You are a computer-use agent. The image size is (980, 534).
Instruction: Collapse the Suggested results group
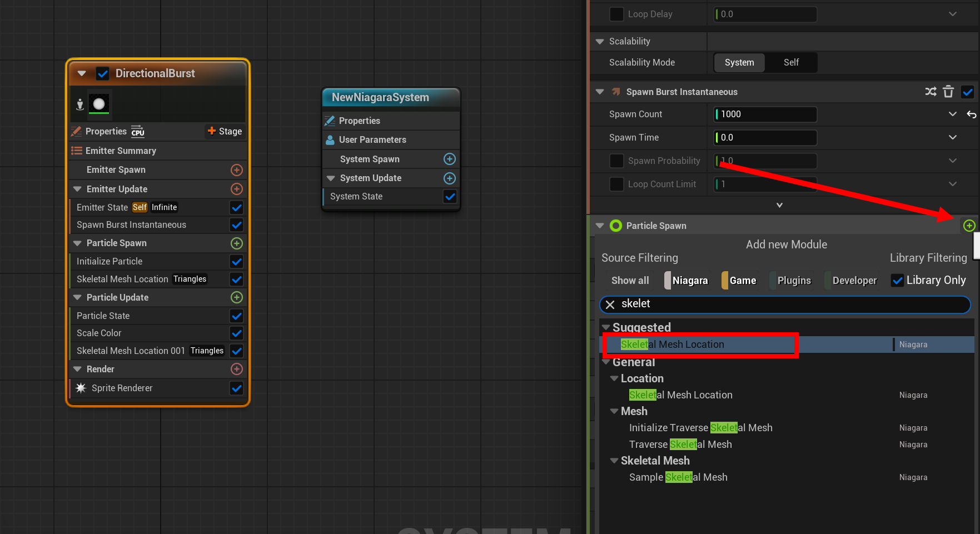606,328
